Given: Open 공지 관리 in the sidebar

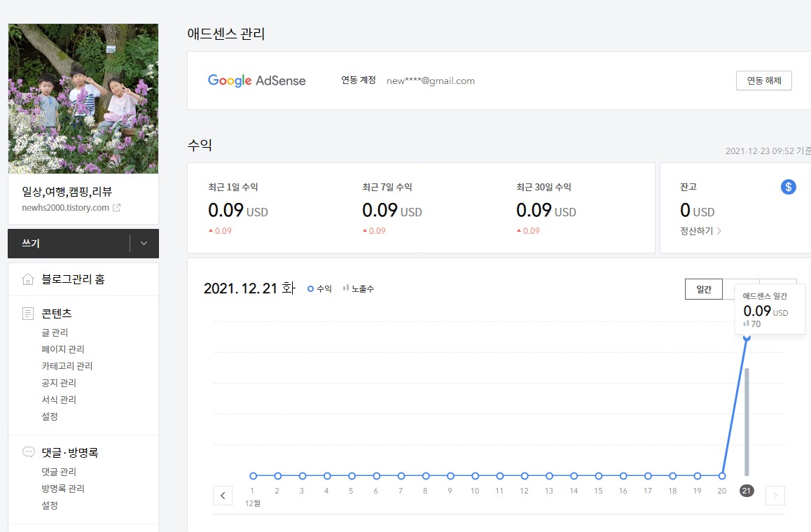Looking at the screenshot, I should tap(58, 383).
